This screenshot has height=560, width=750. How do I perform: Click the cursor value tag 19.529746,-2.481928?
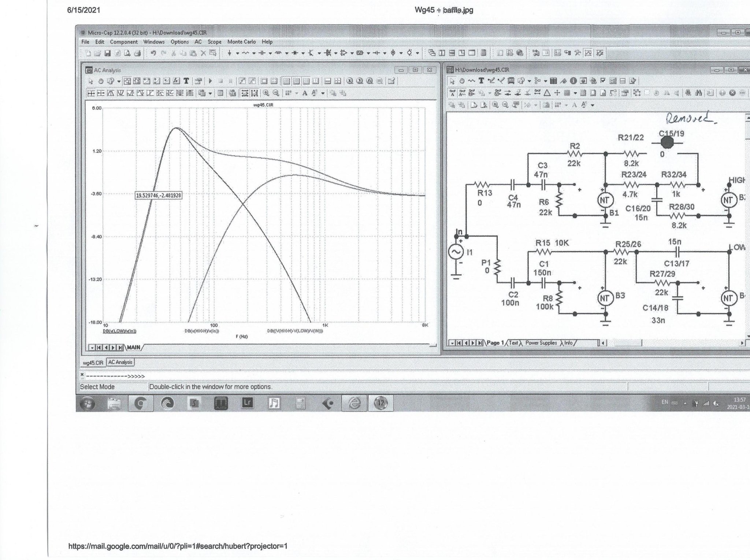pos(159,196)
